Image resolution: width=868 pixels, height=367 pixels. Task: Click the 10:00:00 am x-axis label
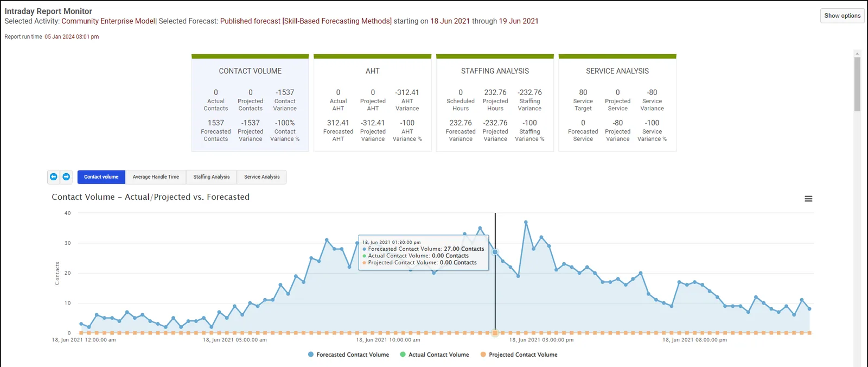point(388,340)
